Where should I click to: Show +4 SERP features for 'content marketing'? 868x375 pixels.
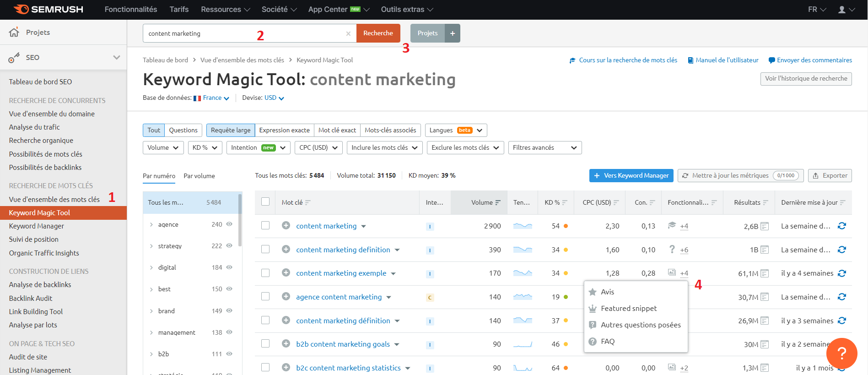[x=684, y=226]
